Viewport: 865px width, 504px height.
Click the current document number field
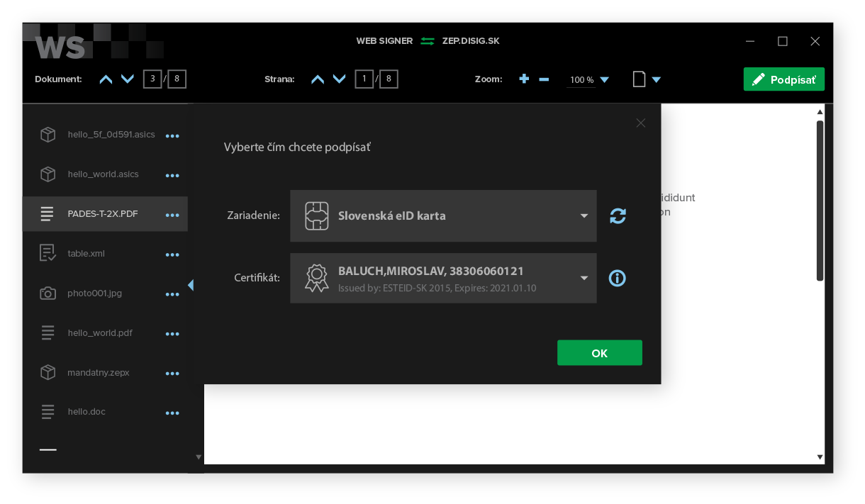tap(152, 79)
